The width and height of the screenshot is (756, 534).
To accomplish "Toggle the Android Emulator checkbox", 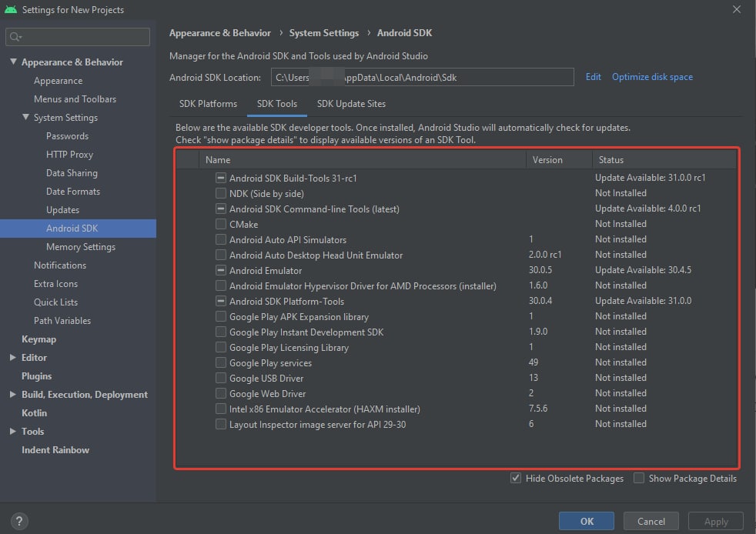I will click(x=220, y=270).
